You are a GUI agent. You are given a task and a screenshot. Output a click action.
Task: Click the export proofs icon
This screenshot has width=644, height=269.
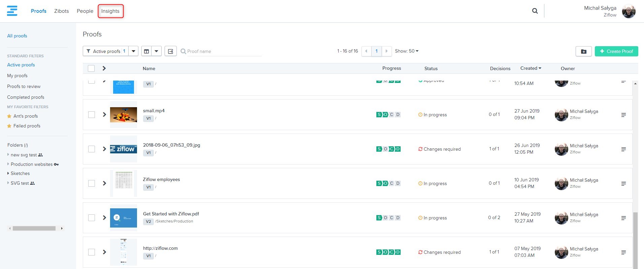(171, 51)
